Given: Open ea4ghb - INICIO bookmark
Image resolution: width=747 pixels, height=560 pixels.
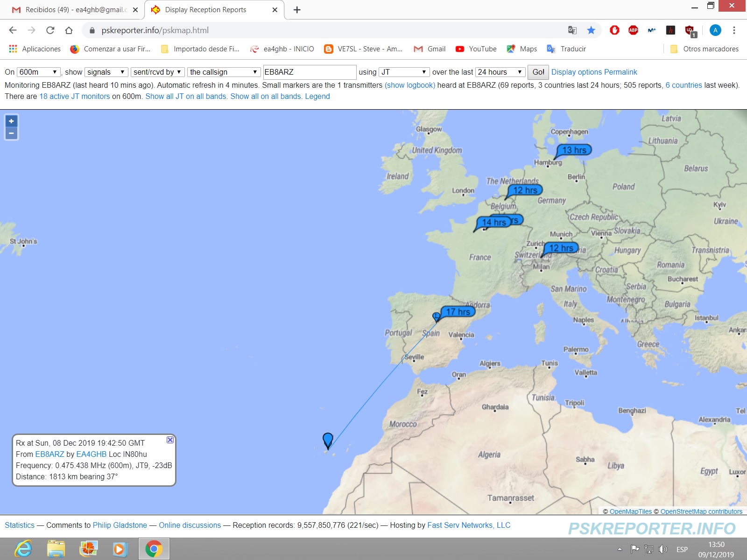Looking at the screenshot, I should click(x=282, y=49).
